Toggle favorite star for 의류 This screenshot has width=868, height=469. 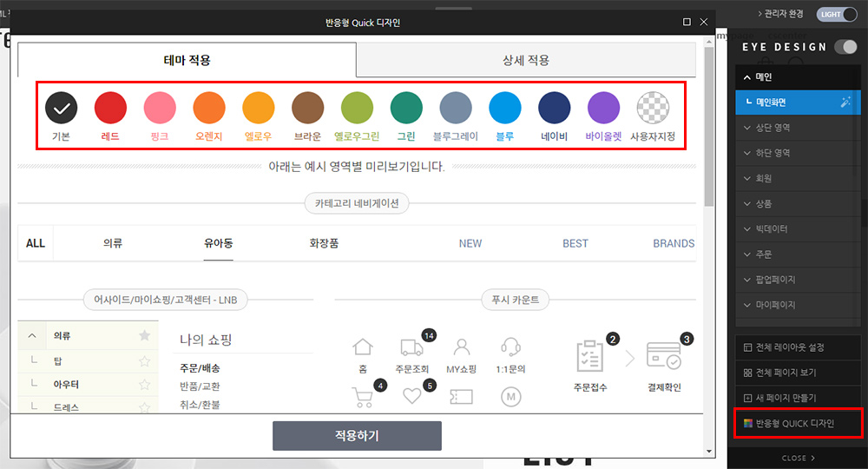click(144, 335)
